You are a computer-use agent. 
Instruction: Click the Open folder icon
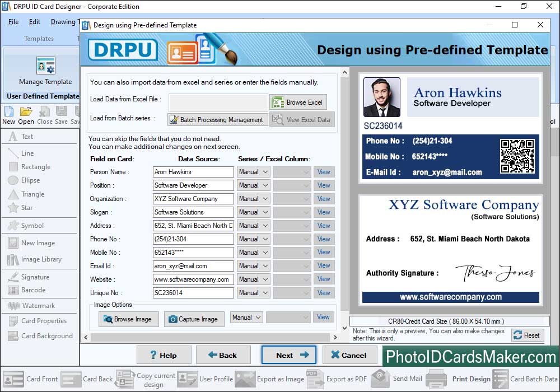coord(26,115)
